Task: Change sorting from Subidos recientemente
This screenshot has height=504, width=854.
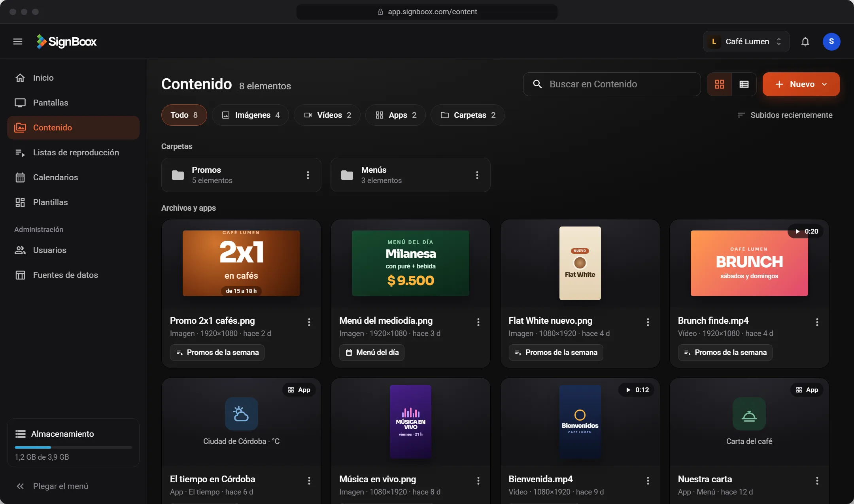Action: 785,115
